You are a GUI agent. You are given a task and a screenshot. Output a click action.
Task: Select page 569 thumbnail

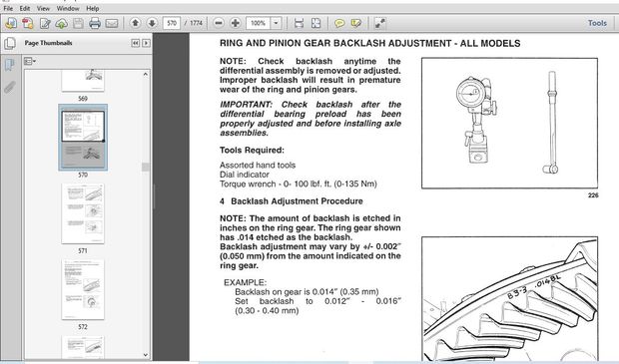83,81
